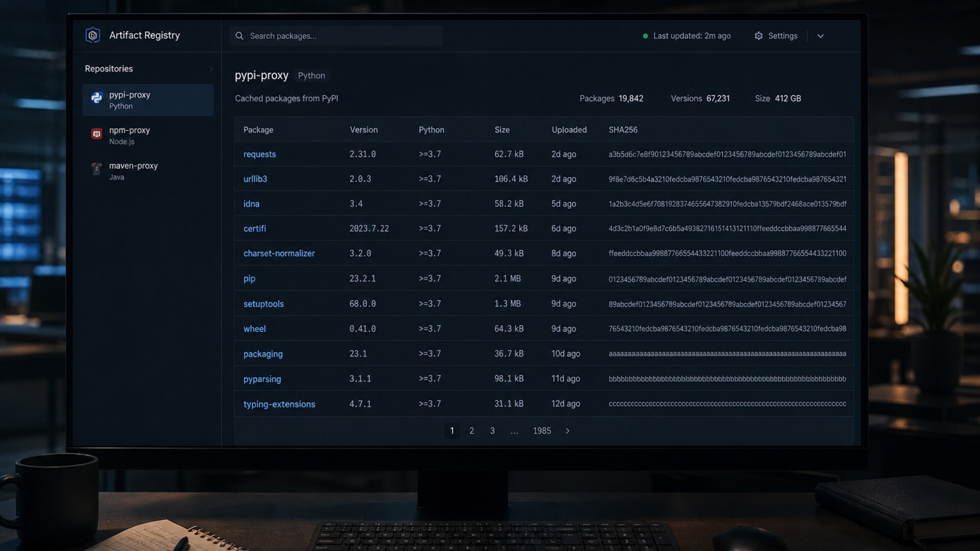Click the urllib3 SHA256 hash starting 9f8e7d6c

[727, 179]
